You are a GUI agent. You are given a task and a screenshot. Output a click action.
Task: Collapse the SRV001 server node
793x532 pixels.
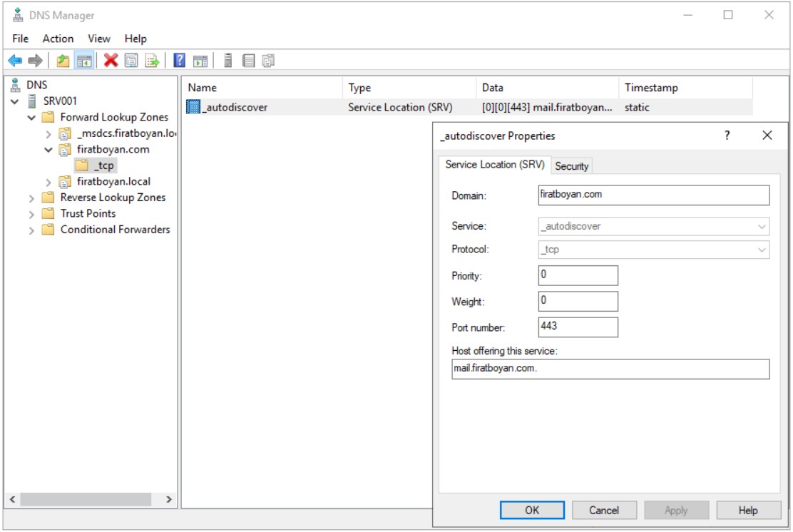coord(15,101)
